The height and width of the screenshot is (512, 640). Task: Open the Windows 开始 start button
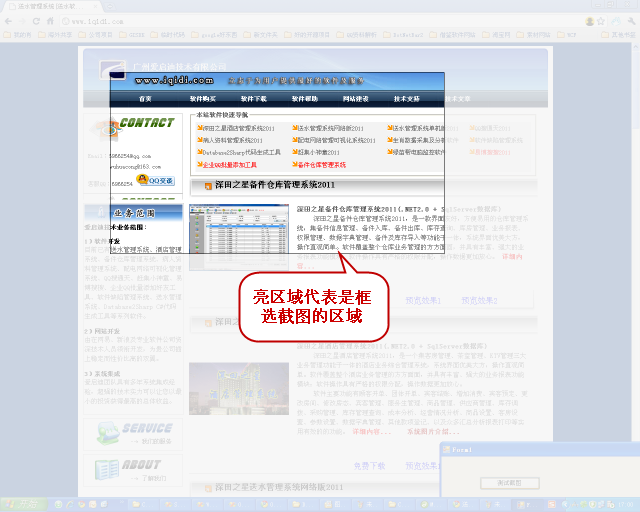[23, 505]
